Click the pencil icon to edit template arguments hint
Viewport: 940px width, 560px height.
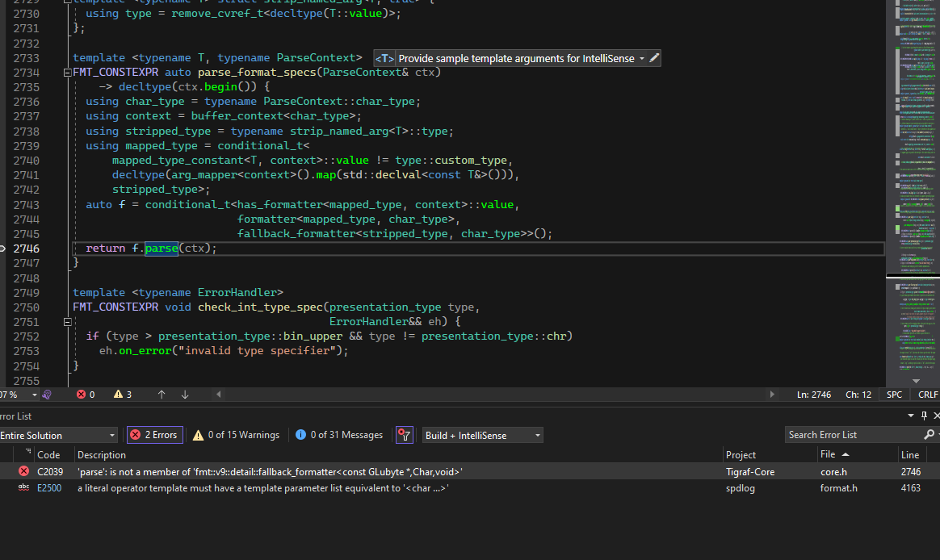pos(655,58)
